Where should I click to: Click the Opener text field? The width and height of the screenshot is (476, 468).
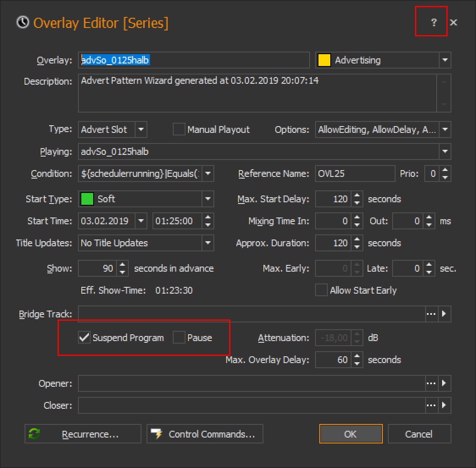click(252, 383)
